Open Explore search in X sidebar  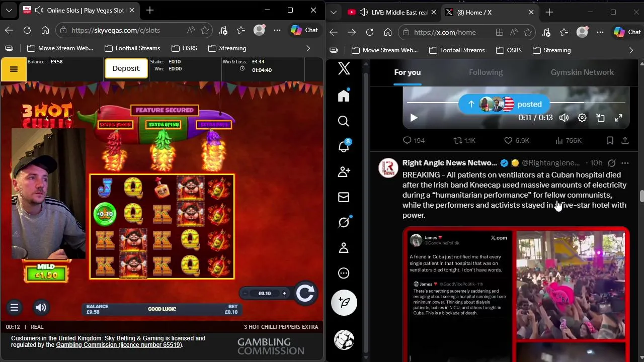coord(344,121)
